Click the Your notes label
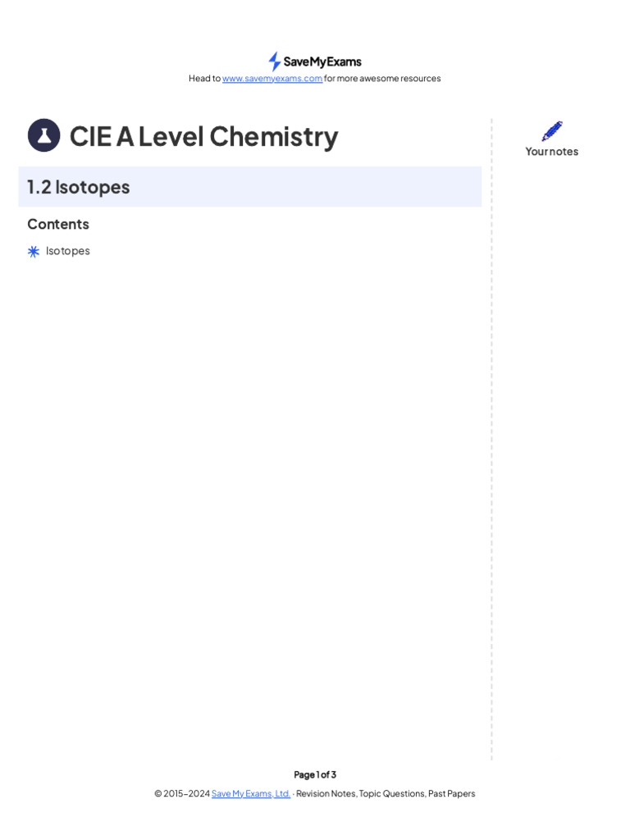630x840 pixels. coord(552,152)
